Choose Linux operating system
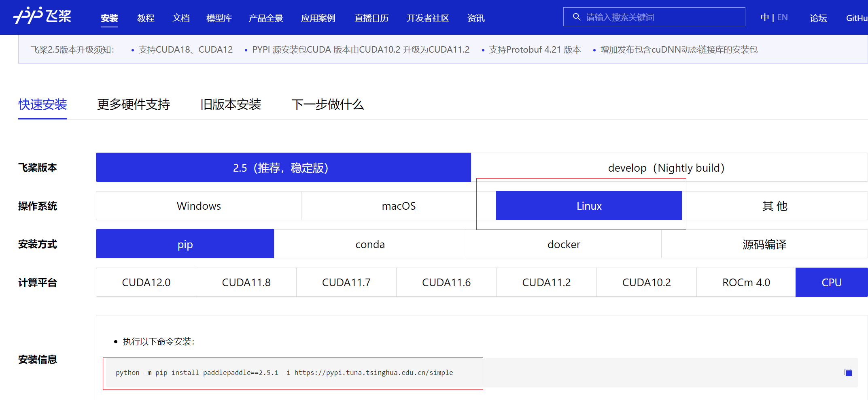Screen dimensions: 868x400 (589, 206)
